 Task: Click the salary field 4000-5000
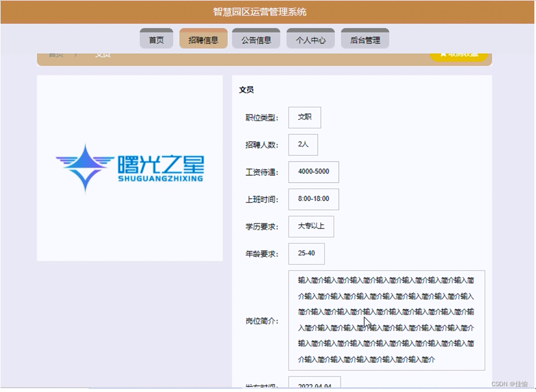(314, 172)
